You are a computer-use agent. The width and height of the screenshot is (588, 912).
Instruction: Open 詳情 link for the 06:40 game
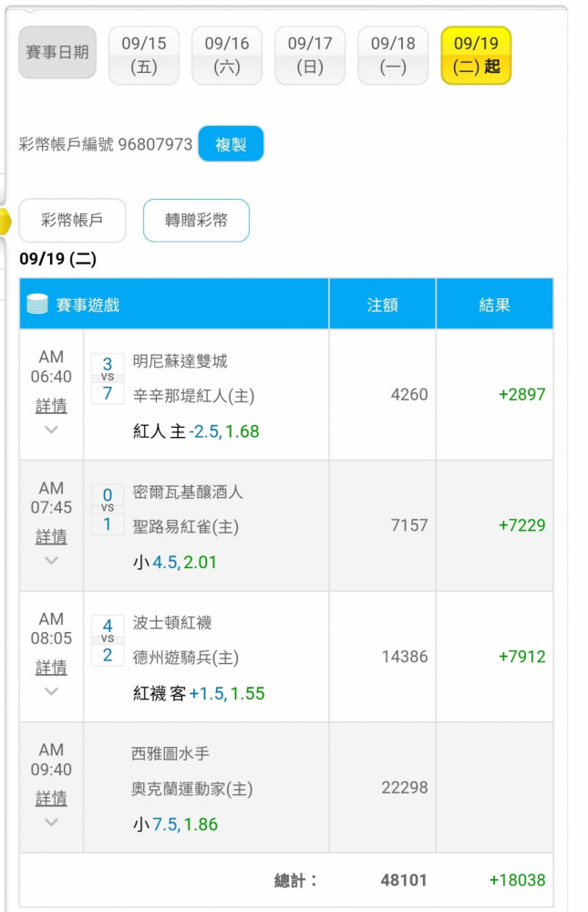click(x=51, y=406)
